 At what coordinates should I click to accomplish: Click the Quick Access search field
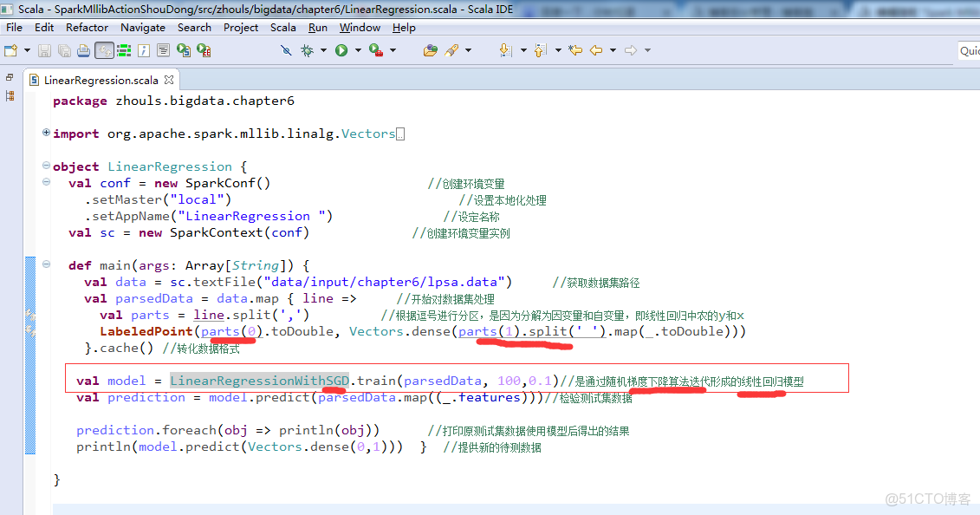click(969, 50)
